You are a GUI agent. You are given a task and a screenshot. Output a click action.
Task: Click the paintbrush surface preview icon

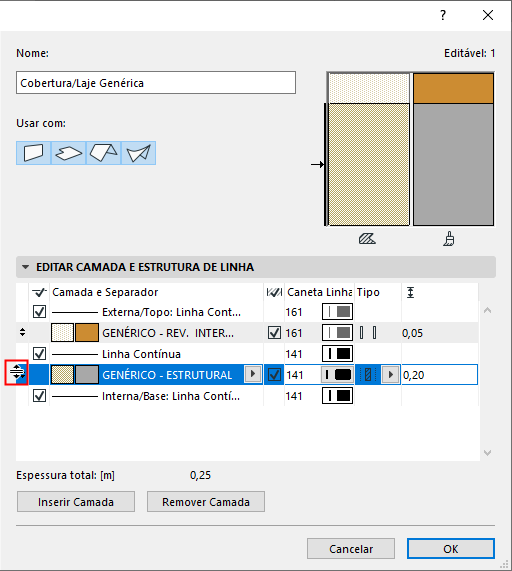point(449,239)
